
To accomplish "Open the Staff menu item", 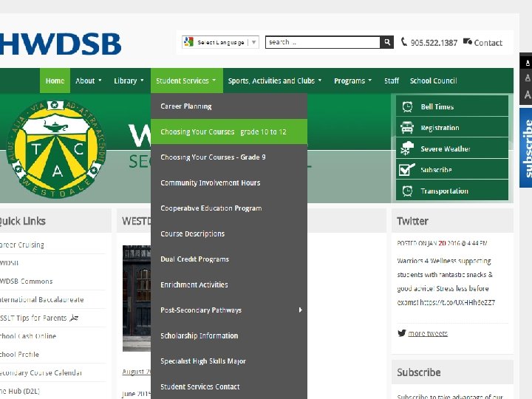I will [392, 81].
